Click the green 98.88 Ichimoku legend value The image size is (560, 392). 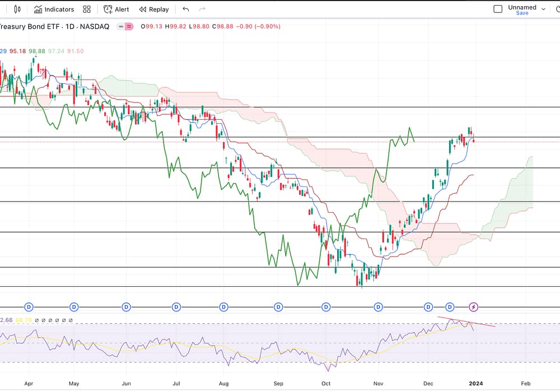[37, 51]
